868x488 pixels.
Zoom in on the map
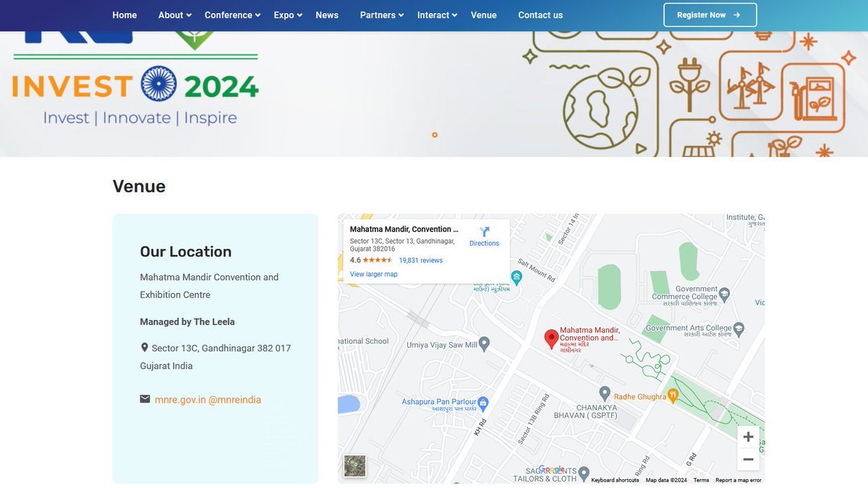coord(748,437)
